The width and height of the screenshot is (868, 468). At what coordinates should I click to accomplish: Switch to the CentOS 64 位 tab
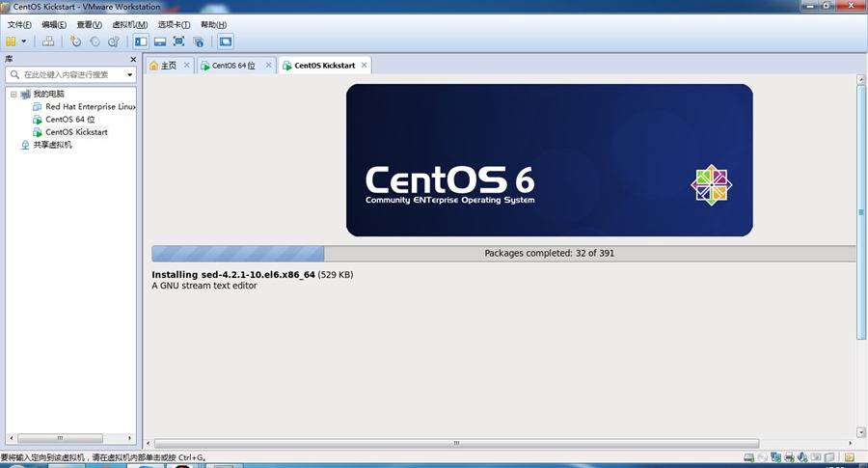click(x=233, y=66)
